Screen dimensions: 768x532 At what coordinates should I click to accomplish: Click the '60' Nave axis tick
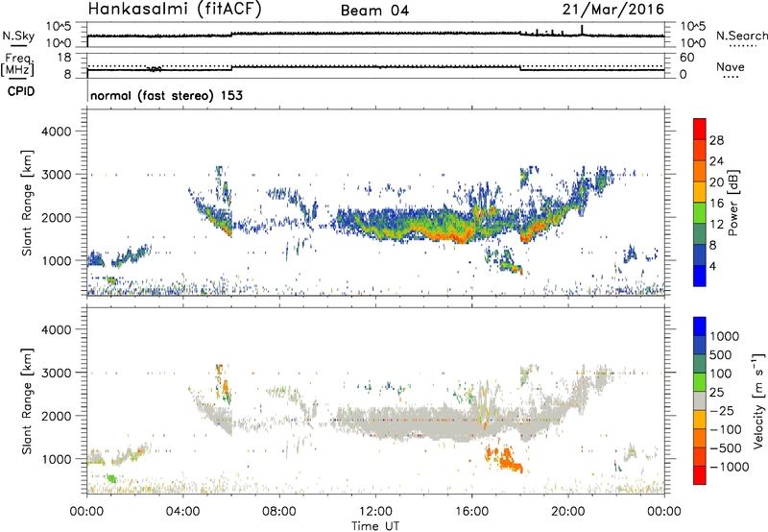click(x=686, y=58)
